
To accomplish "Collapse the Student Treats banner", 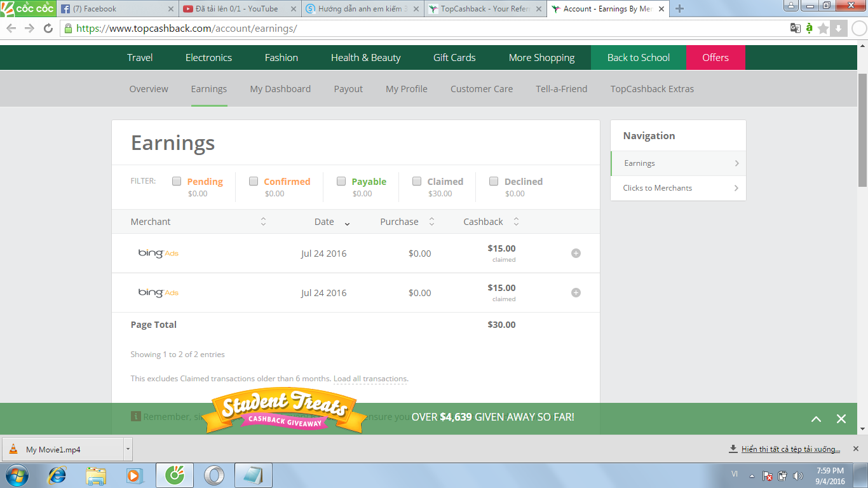I will coord(817,419).
